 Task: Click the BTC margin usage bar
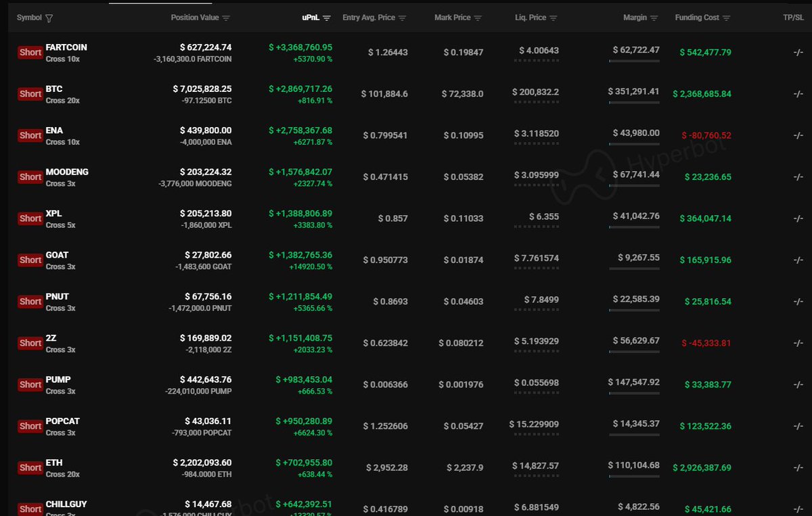pos(634,103)
